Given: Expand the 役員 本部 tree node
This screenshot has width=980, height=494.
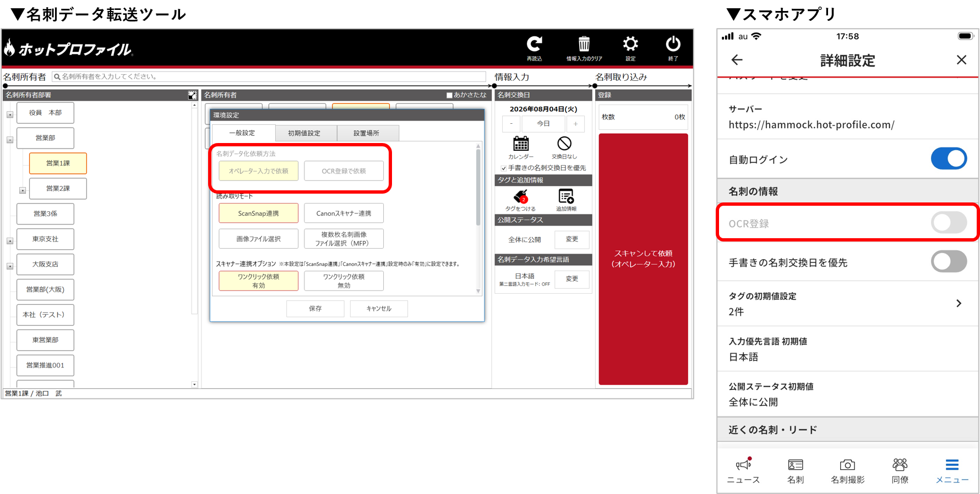Looking at the screenshot, I should (x=10, y=114).
